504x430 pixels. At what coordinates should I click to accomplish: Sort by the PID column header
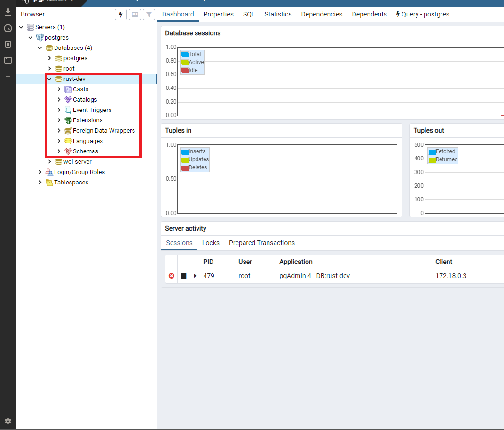tap(219, 262)
